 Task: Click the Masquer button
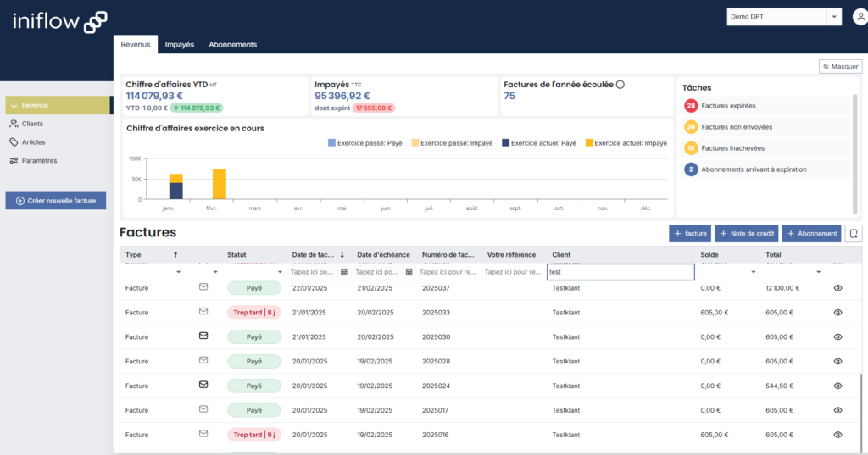[x=840, y=66]
